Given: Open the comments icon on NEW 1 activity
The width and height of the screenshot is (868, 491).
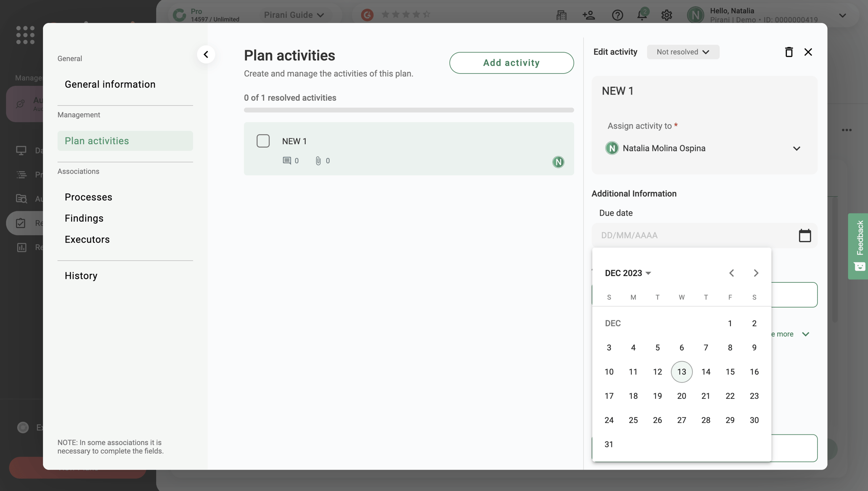Looking at the screenshot, I should [288, 160].
